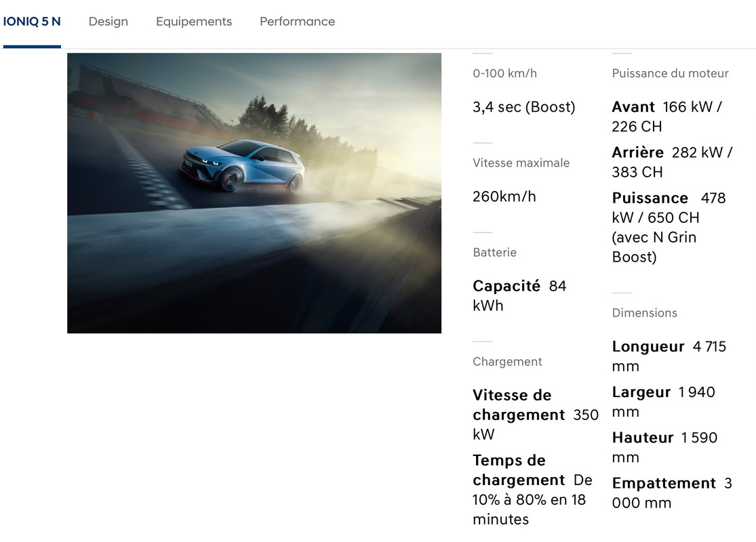Open the Design tab
Image resolution: width=756 pixels, height=542 pixels.
[108, 22]
